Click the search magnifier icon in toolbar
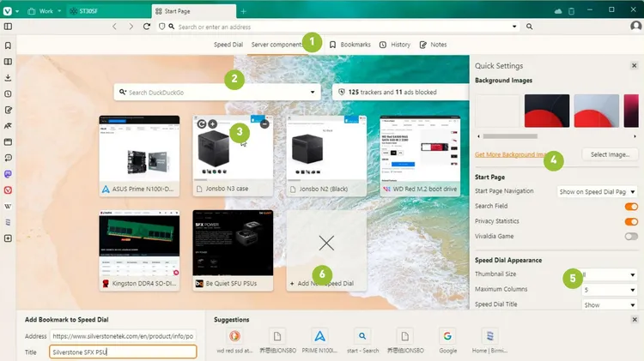The image size is (644, 361). pos(530,27)
